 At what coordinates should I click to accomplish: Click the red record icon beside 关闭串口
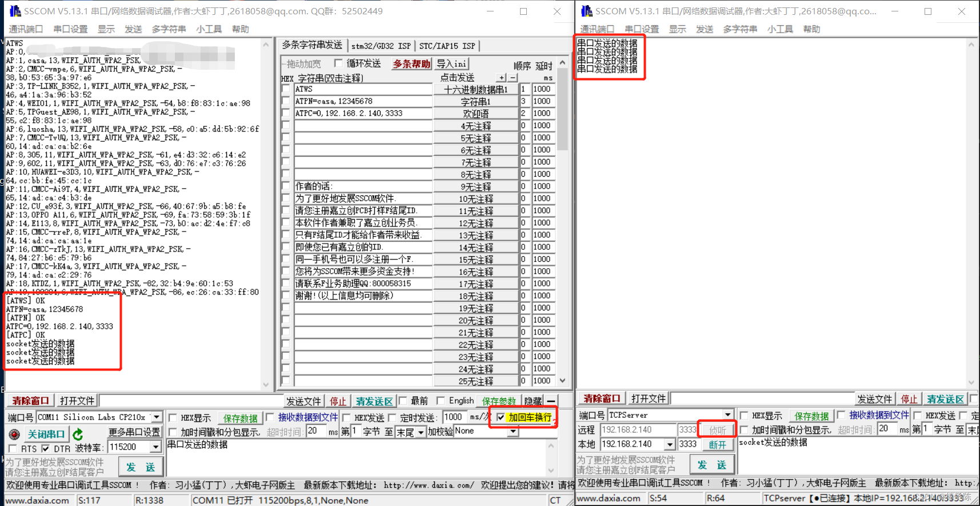pyautogui.click(x=14, y=435)
